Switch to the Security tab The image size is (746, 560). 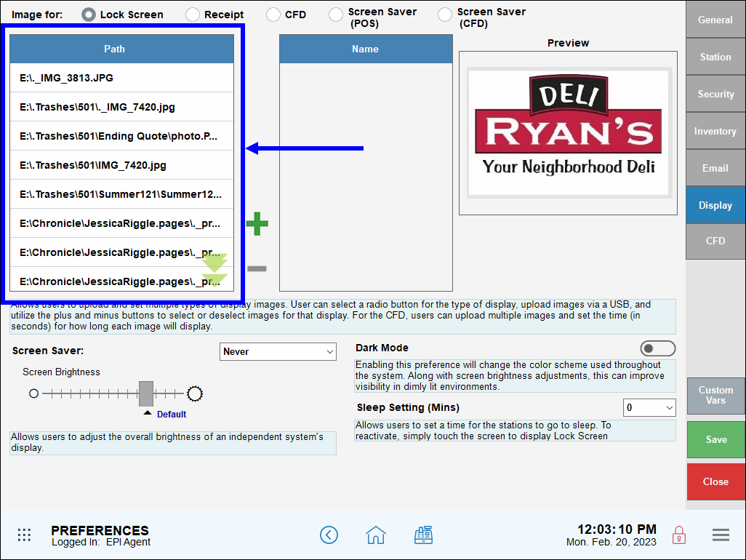[715, 94]
